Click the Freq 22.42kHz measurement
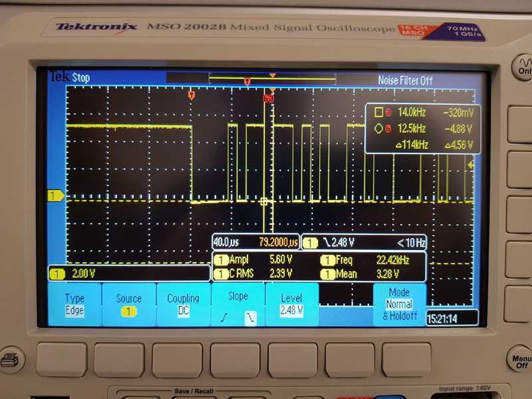This screenshot has height=399, width=532. click(x=365, y=260)
